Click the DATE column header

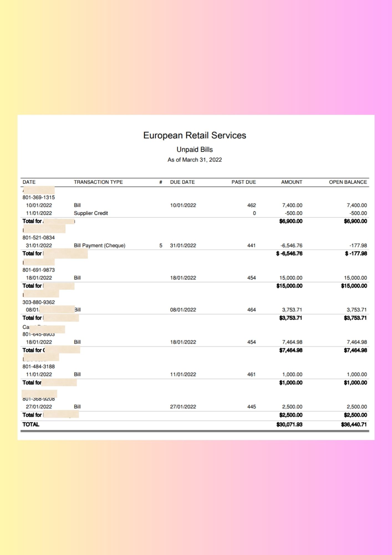(x=29, y=182)
